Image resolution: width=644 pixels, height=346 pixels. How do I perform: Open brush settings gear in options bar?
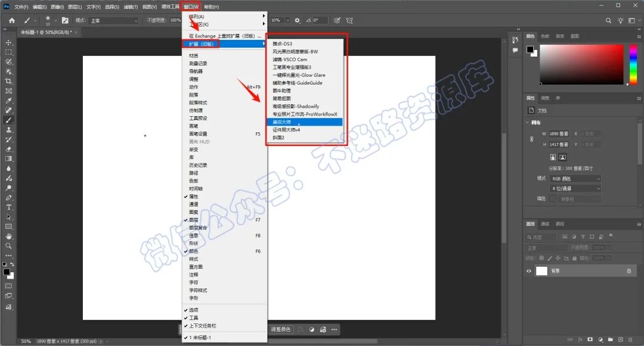pyautogui.click(x=298, y=20)
